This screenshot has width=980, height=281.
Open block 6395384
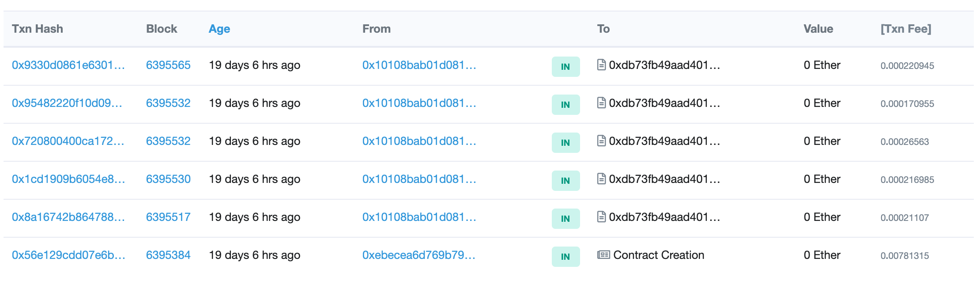(x=168, y=255)
